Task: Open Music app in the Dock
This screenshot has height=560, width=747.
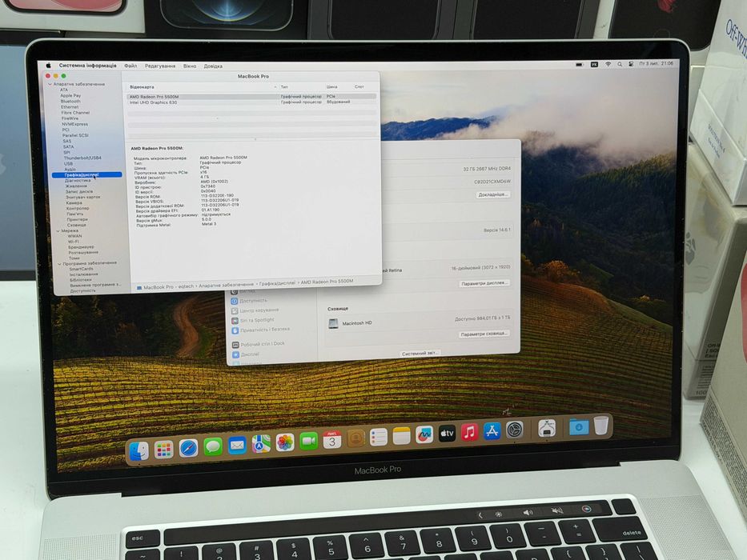Action: (469, 432)
